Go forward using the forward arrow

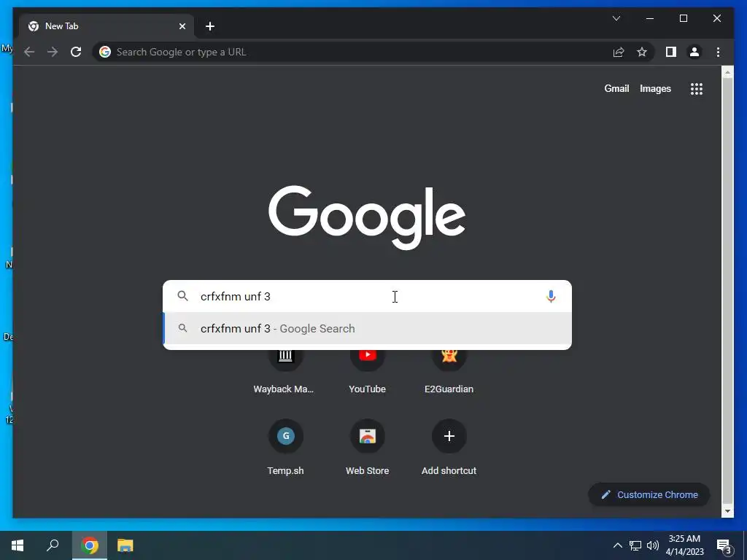point(53,52)
